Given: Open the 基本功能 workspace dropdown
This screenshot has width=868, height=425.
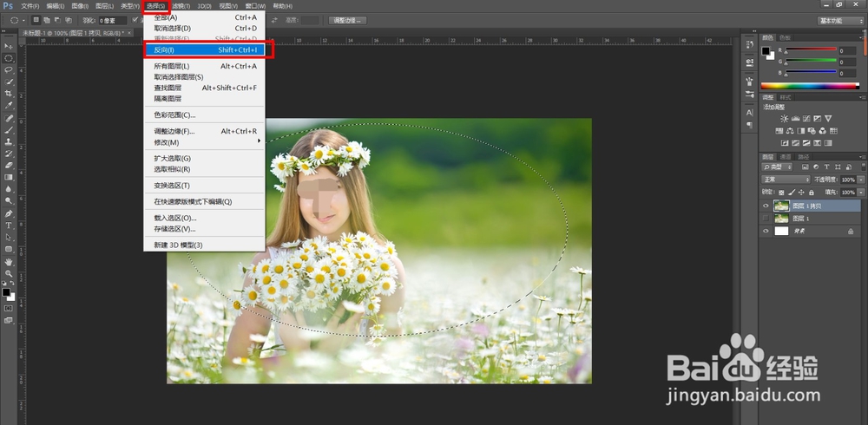Looking at the screenshot, I should coord(840,20).
